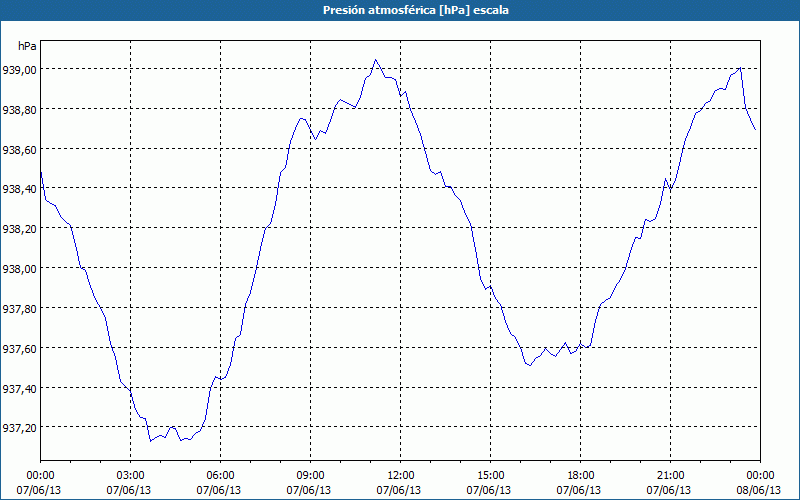
Task: Click the 08/06/13 date label
Action: [x=759, y=490]
